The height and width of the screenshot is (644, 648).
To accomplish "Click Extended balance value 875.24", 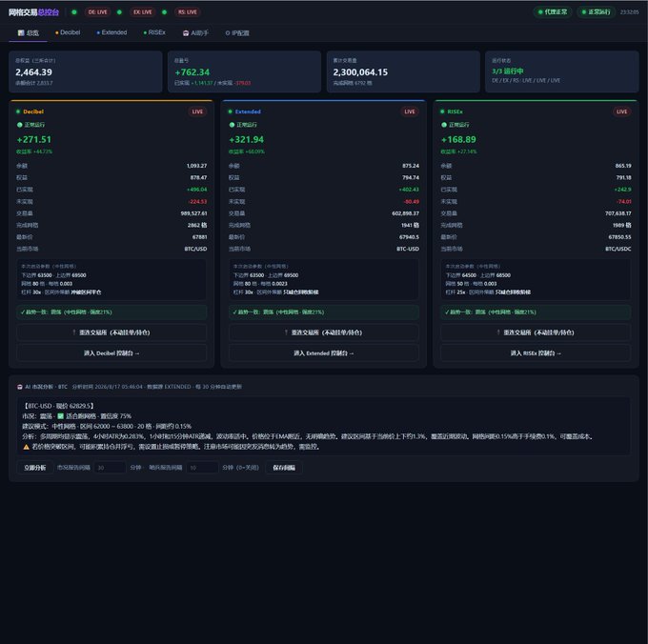I will pos(411,166).
